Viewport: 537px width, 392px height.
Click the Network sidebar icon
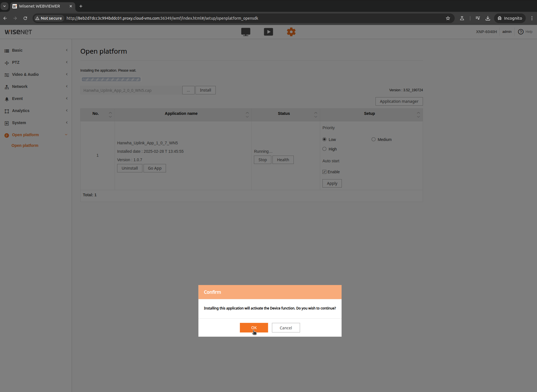(6, 86)
